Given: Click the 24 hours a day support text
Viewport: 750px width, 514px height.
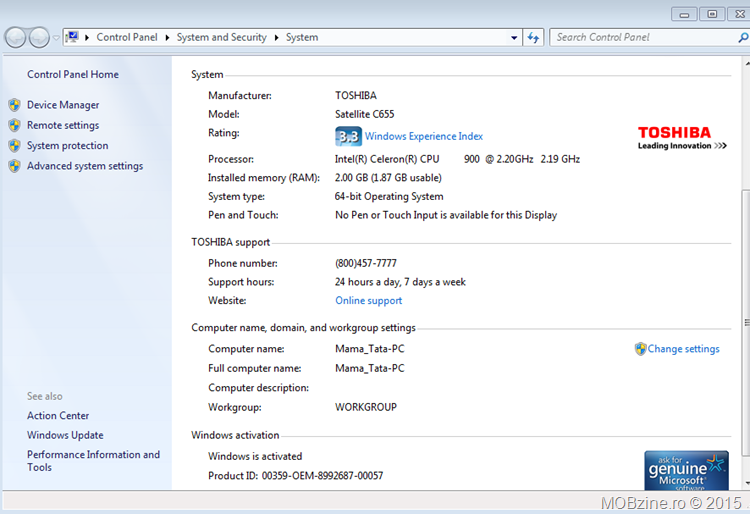Looking at the screenshot, I should (400, 282).
